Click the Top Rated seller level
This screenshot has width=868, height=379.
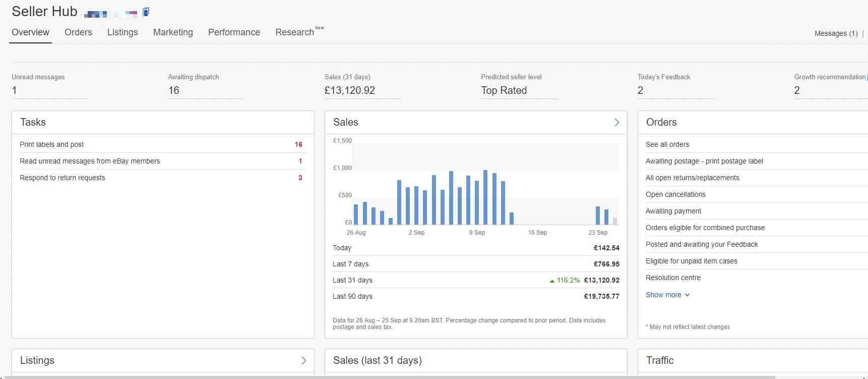(x=504, y=90)
